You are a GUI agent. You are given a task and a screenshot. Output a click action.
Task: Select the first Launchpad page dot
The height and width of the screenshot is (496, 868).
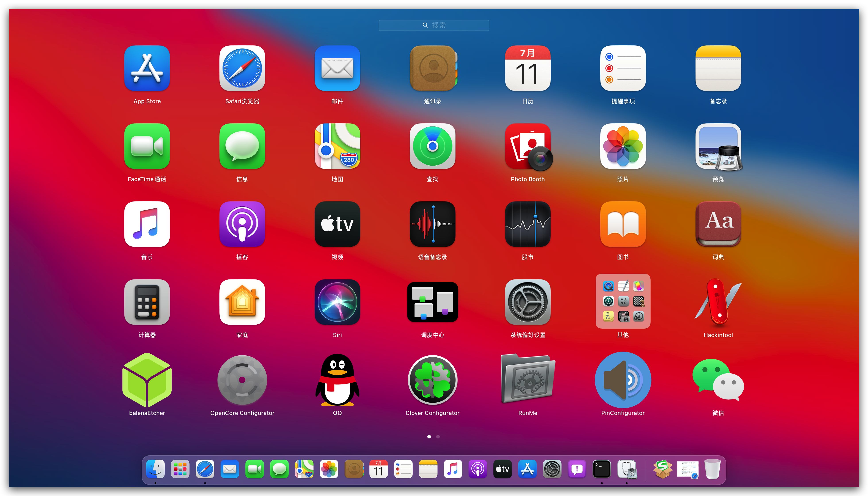429,436
